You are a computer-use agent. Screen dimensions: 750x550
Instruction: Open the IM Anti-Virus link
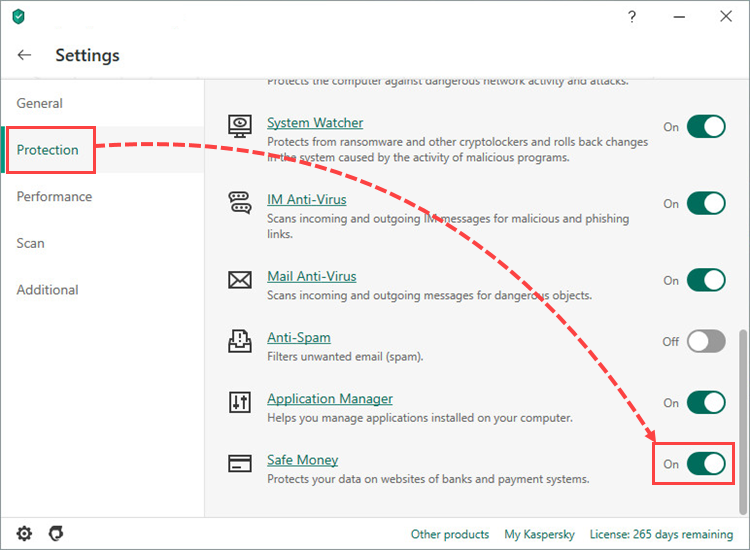point(307,199)
